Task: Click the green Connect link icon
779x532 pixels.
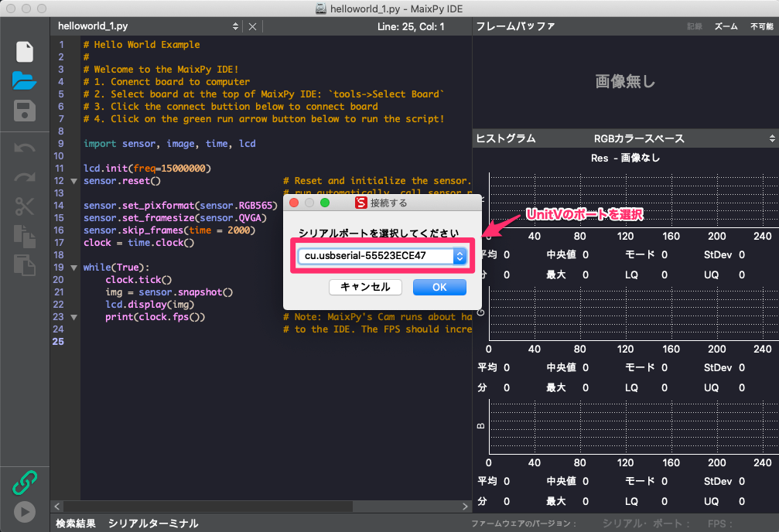Action: pos(25,482)
